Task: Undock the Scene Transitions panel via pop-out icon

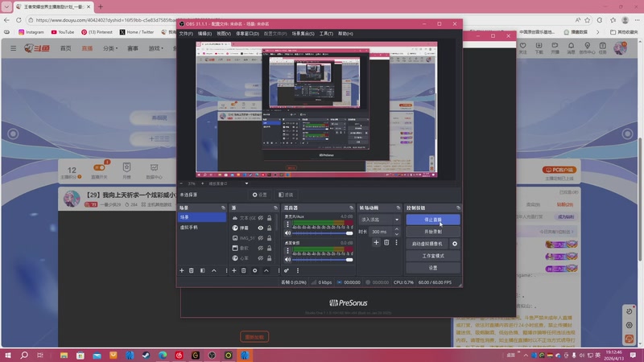Action: pyautogui.click(x=398, y=208)
